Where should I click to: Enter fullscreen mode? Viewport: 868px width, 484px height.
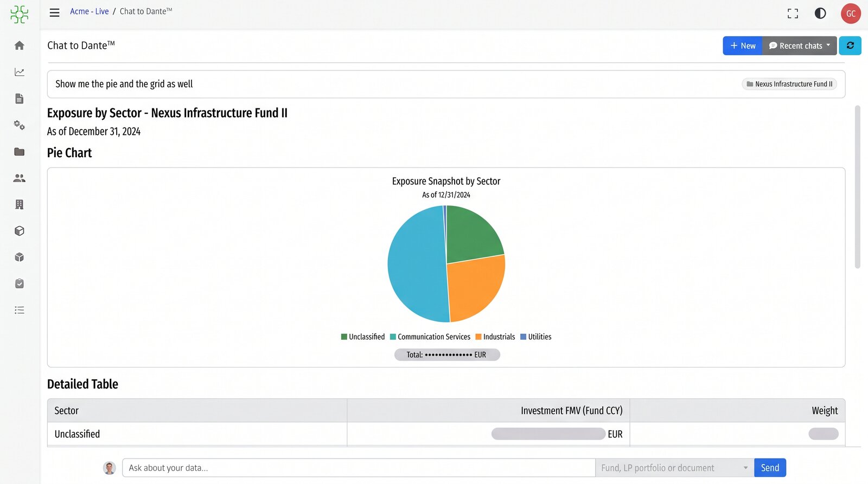tap(793, 14)
